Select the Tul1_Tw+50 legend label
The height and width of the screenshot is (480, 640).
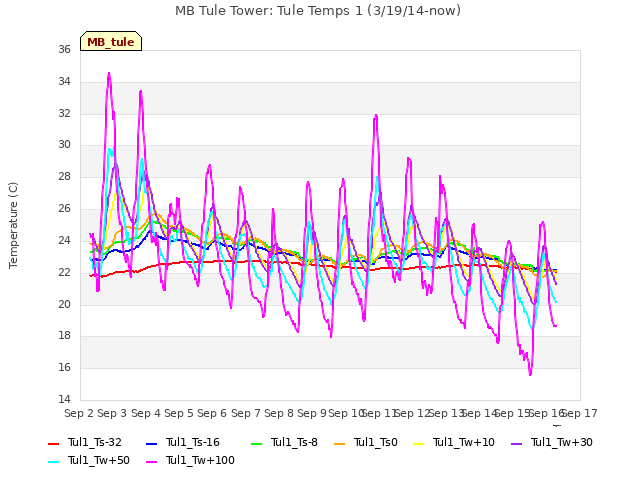click(x=99, y=460)
